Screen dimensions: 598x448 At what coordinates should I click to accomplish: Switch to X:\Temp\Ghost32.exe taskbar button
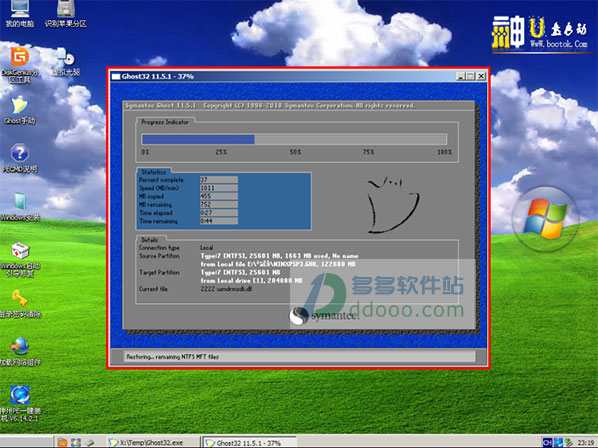pos(153,442)
